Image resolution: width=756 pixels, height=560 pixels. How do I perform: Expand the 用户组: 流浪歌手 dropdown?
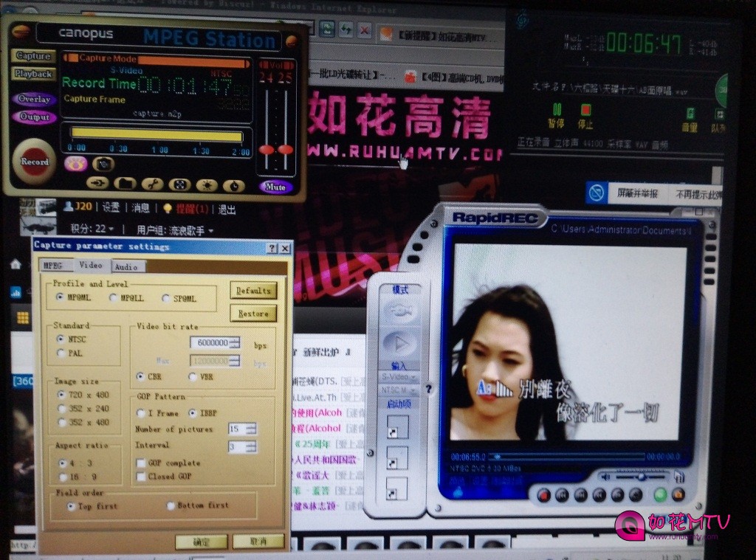point(210,231)
